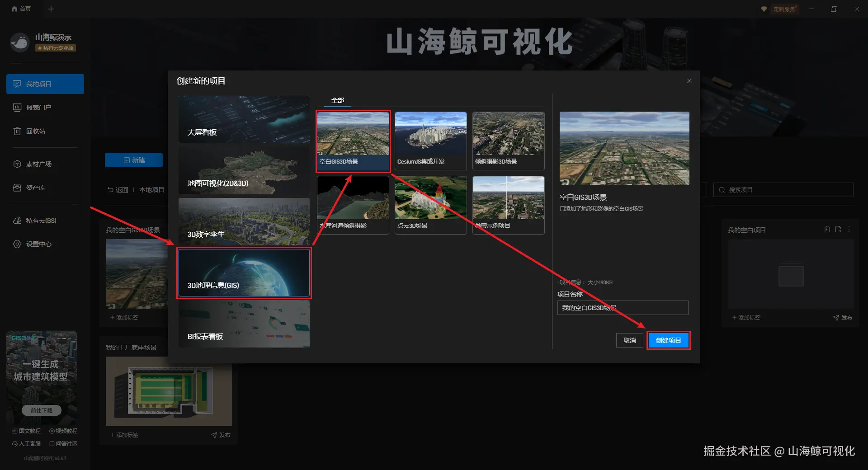
Task: Add a tag to 我的工厂底座场景
Action: [x=124, y=435]
